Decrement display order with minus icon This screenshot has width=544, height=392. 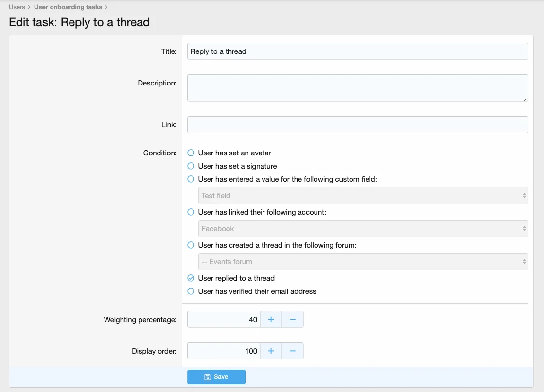point(293,351)
